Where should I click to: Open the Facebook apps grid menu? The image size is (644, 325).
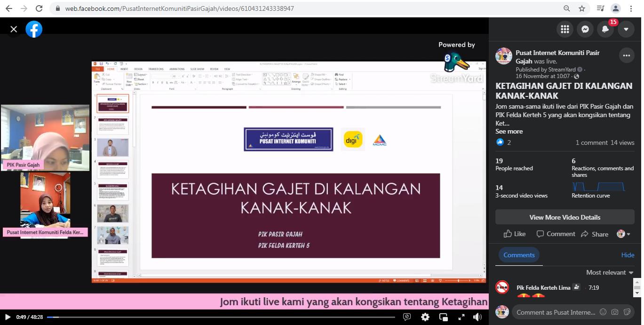(x=564, y=29)
